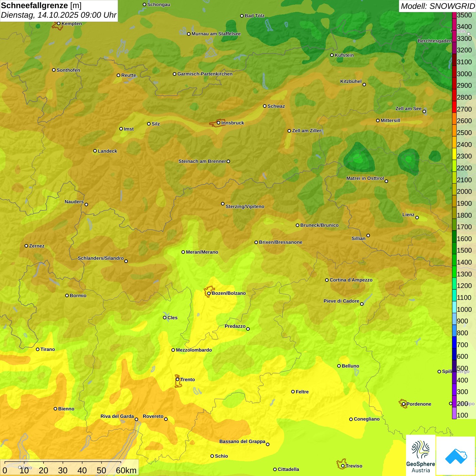Click the Sonthofen label

pyautogui.click(x=68, y=70)
